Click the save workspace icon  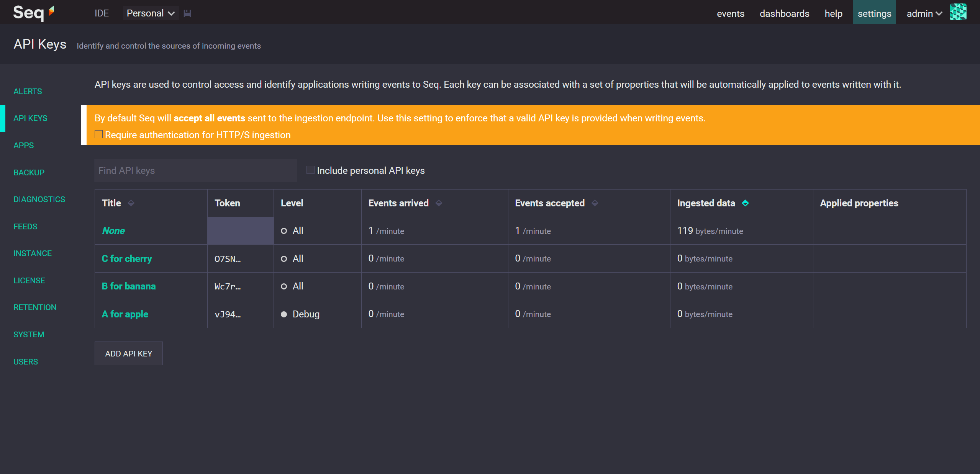(x=187, y=13)
